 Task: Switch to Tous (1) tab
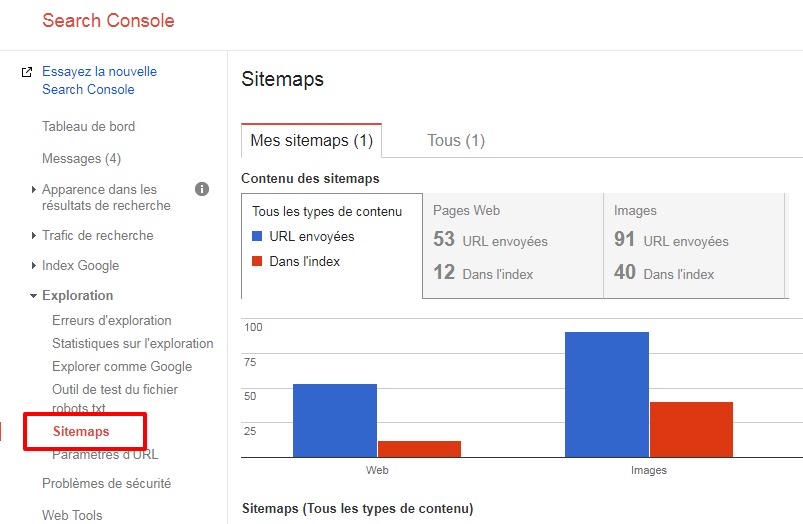pyautogui.click(x=456, y=140)
